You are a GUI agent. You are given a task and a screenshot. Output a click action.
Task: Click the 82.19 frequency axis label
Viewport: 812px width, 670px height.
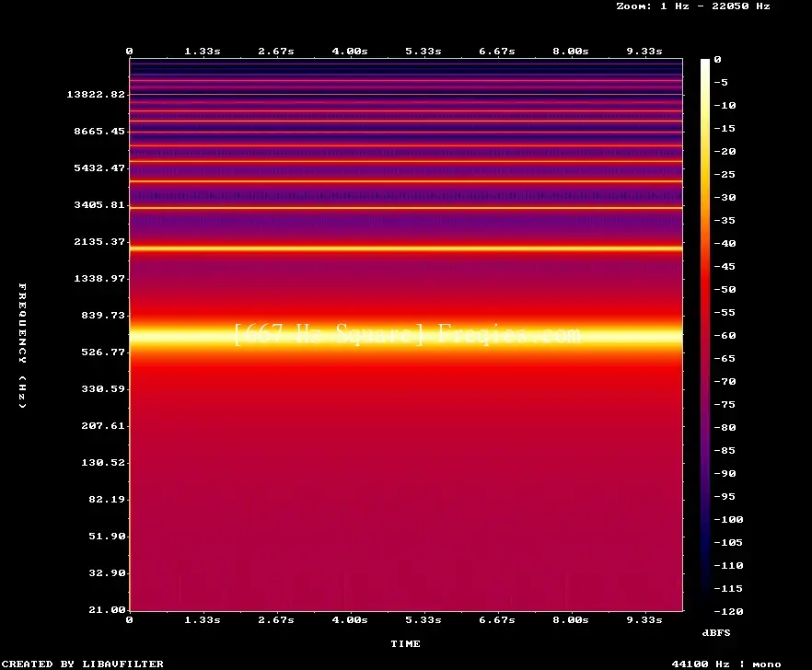107,499
